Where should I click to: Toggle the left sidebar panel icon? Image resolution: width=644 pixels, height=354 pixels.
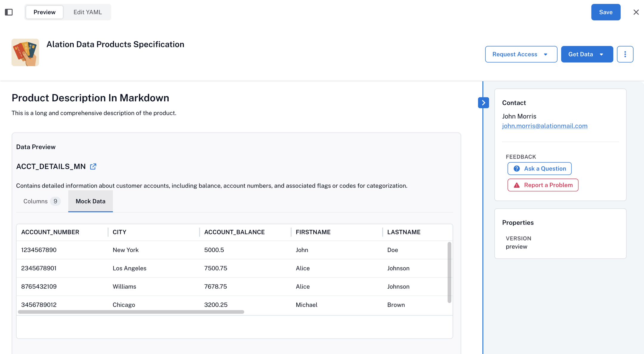click(x=9, y=12)
